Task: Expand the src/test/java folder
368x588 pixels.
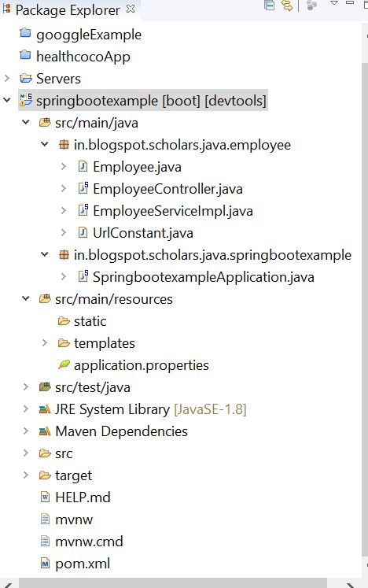Action: (x=25, y=387)
